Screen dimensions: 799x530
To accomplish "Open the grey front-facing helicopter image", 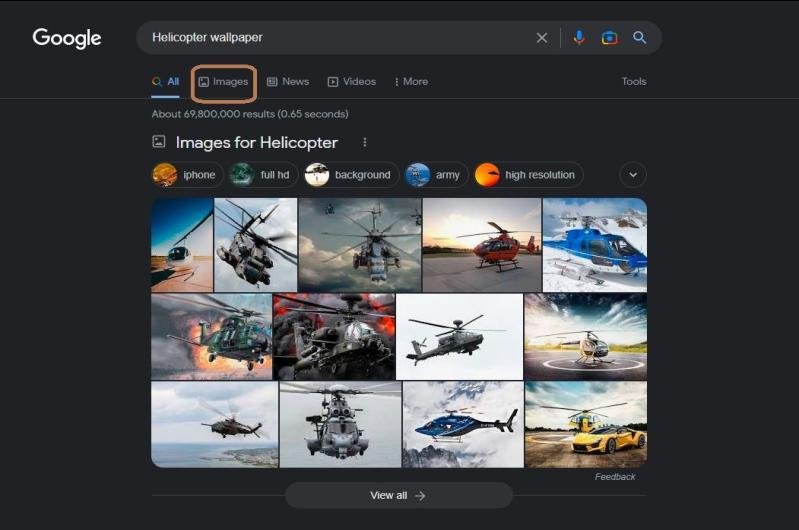I will (340, 425).
